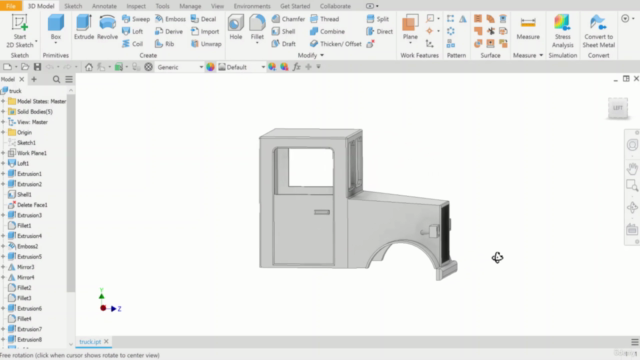The height and width of the screenshot is (360, 640).
Task: Click the pan hand navigation tool
Action: [632, 169]
